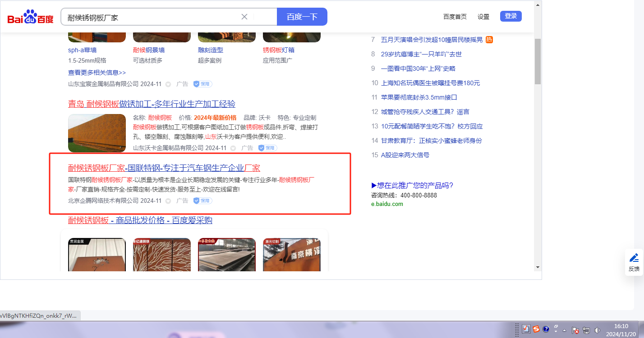Open the 激光切割 product thumbnail
This screenshot has height=338, width=644.
292,255
